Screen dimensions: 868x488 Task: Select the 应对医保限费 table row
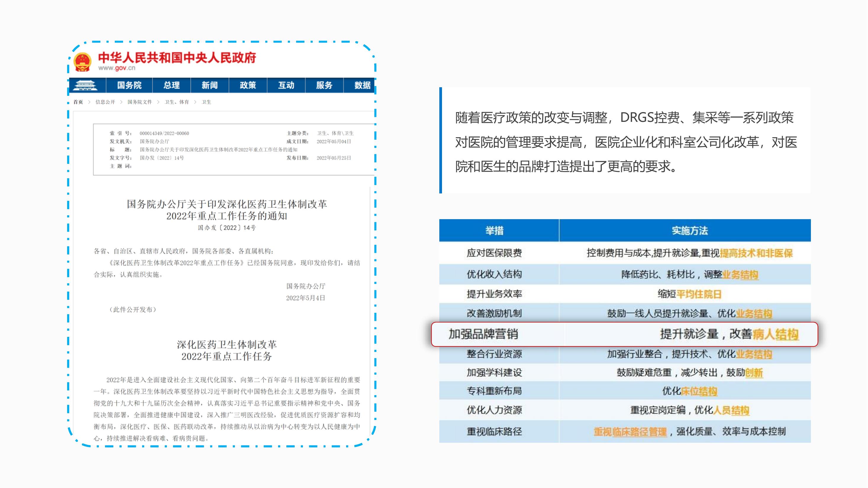[625, 253]
